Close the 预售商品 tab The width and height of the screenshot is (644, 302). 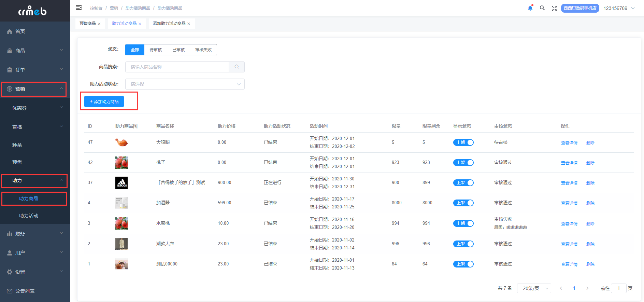point(99,24)
